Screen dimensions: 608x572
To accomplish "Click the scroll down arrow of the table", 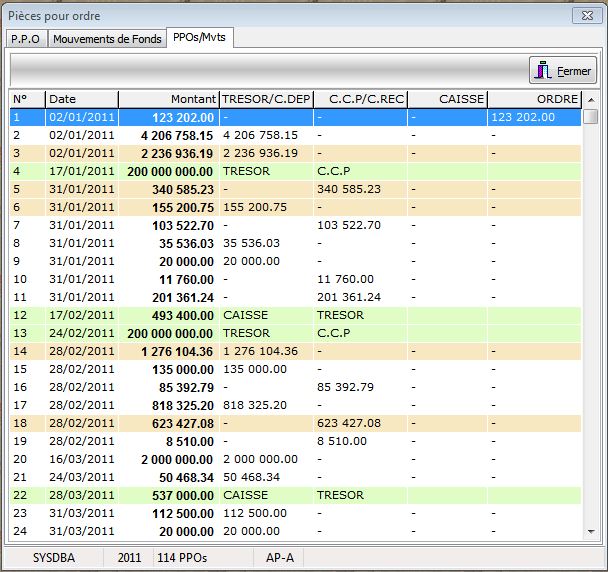I will tap(591, 531).
